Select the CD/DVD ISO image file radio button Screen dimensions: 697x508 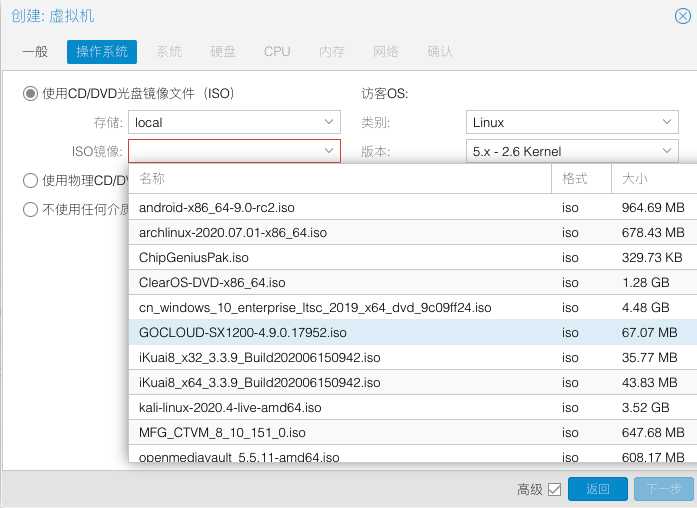(31, 93)
